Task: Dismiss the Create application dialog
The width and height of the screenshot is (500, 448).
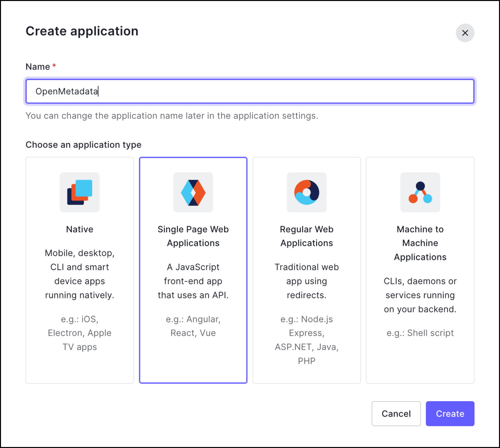Action: 465,33
